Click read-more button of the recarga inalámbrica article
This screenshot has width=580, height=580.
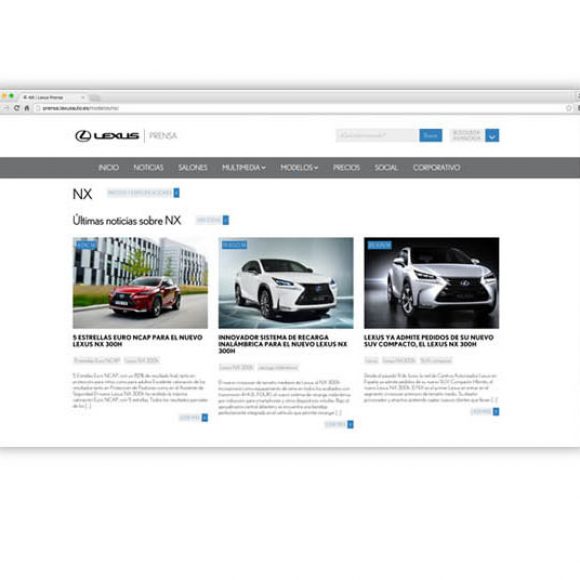pyautogui.click(x=339, y=424)
